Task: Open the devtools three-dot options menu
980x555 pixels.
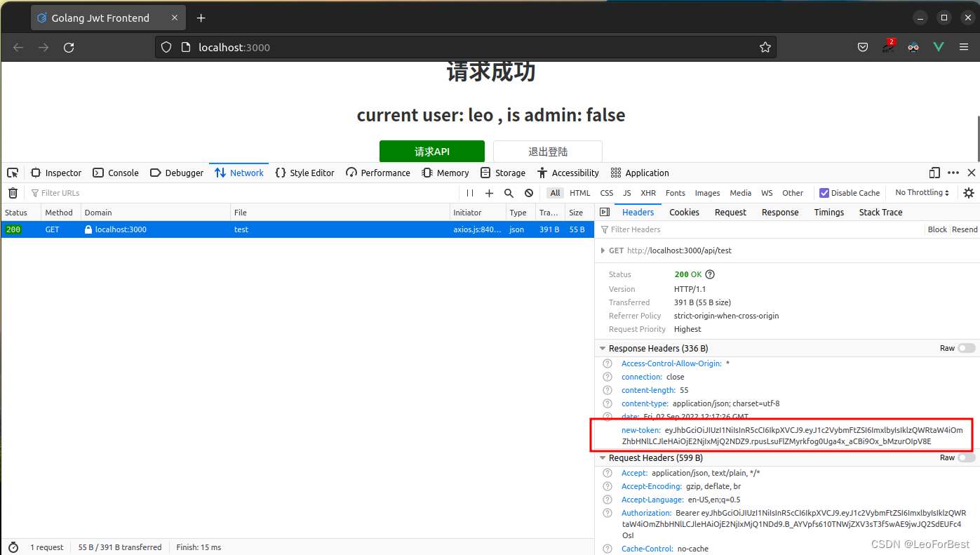Action: tap(953, 173)
